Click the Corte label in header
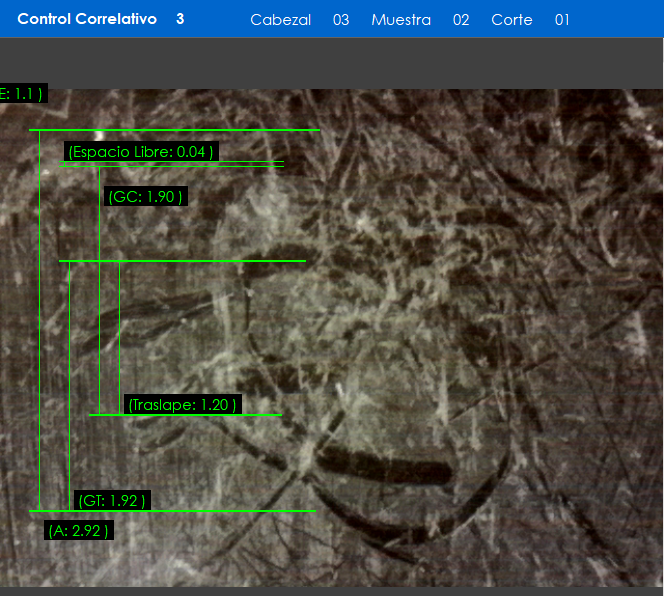The image size is (664, 596). click(x=511, y=20)
